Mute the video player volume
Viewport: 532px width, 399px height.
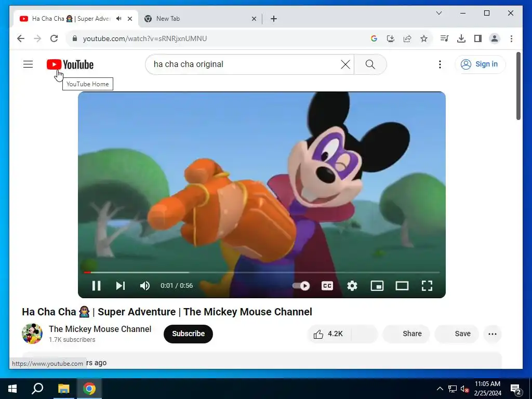[145, 286]
